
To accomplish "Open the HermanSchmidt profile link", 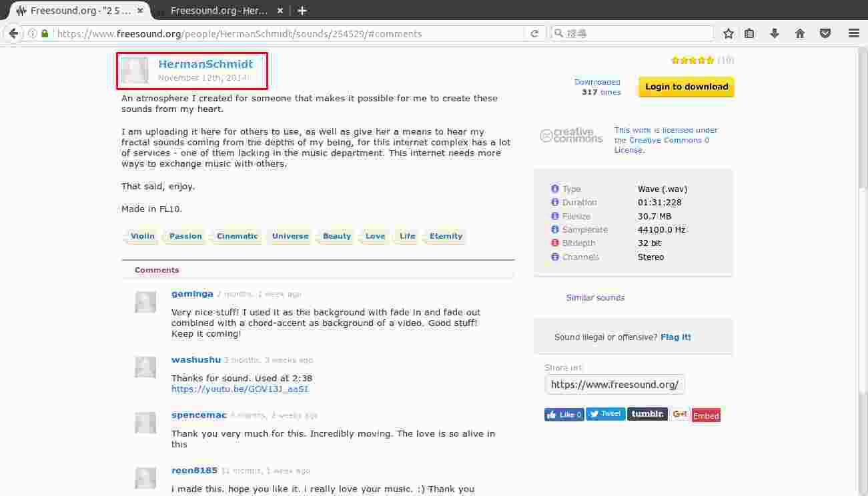I will [205, 64].
